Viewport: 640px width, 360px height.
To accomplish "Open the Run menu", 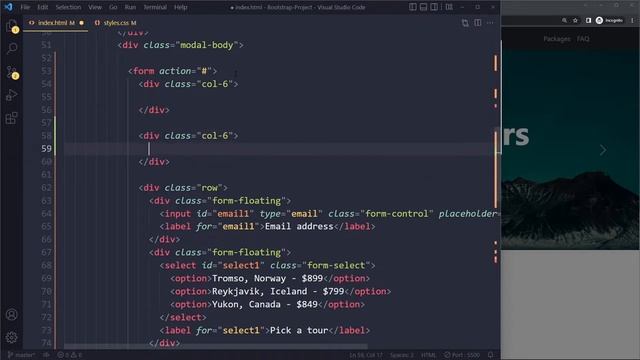I will [x=130, y=7].
